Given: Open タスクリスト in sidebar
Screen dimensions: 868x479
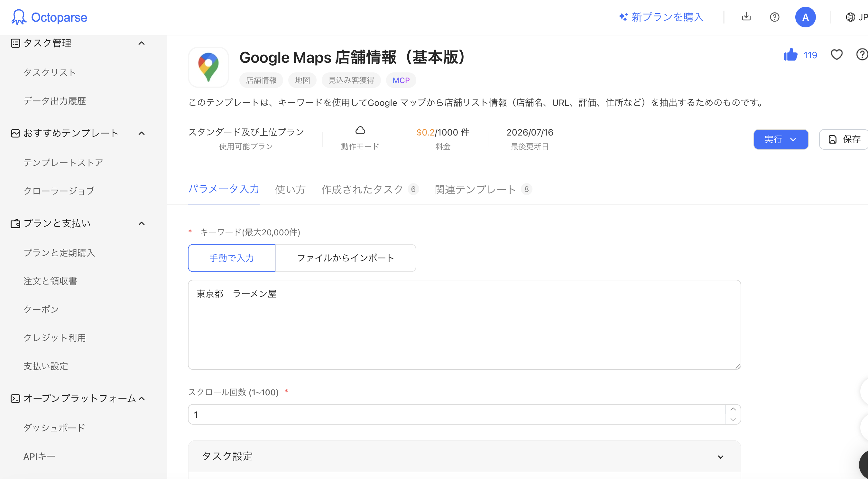Looking at the screenshot, I should [x=50, y=72].
